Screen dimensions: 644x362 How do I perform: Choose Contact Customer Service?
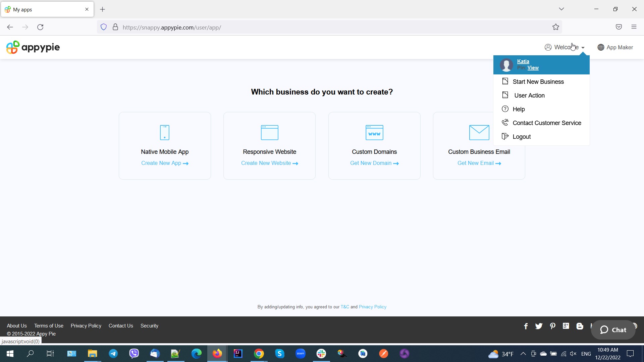click(541, 123)
